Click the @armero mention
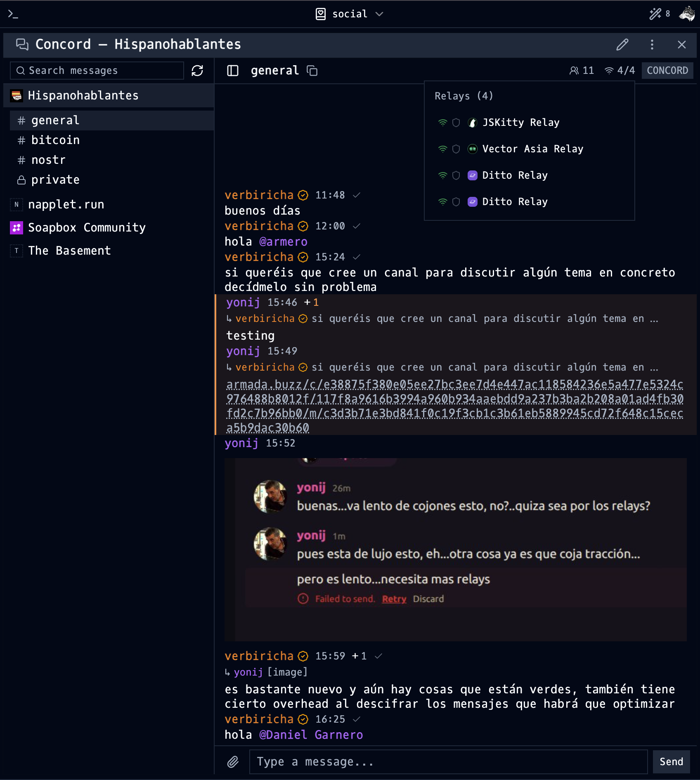 pyautogui.click(x=283, y=242)
